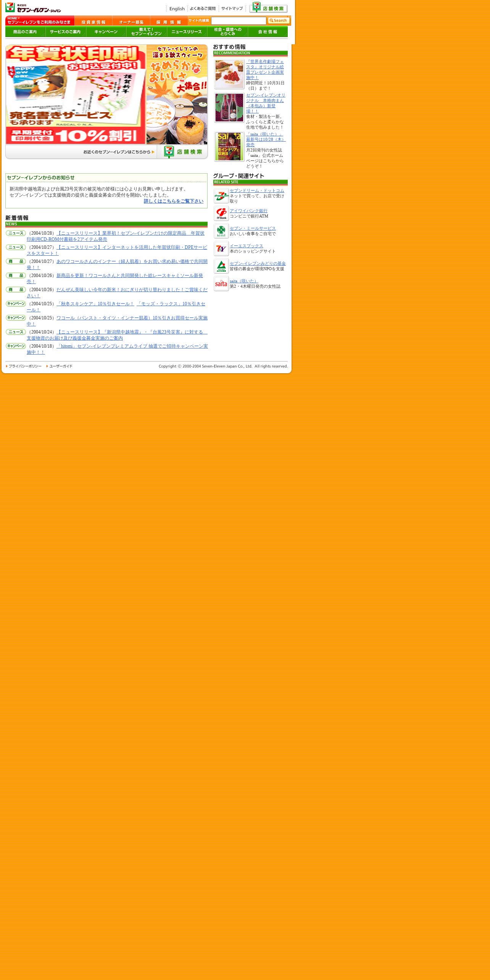Select the 採用情報 tab
This screenshot has height=980, width=490.
click(x=169, y=21)
